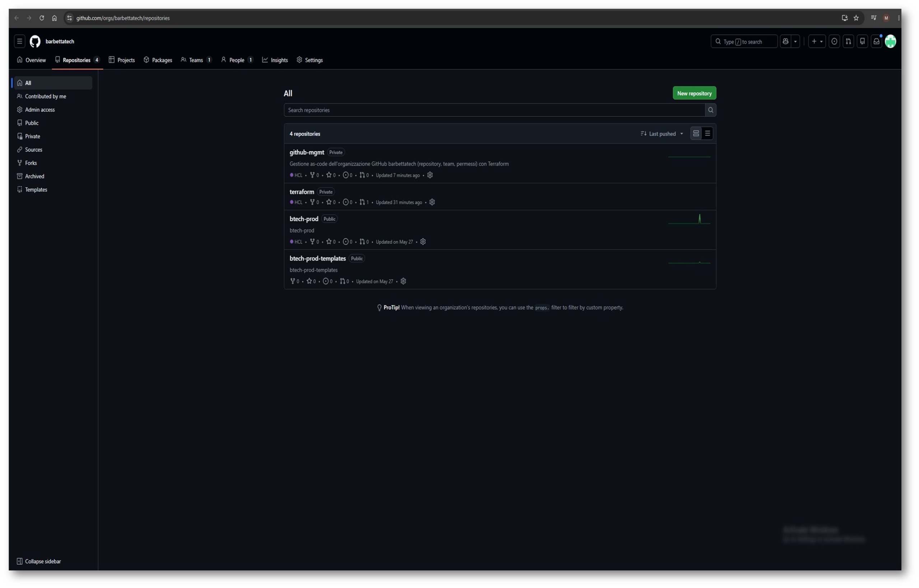
Task: Open the btech-prod repository name link
Action: (x=304, y=219)
